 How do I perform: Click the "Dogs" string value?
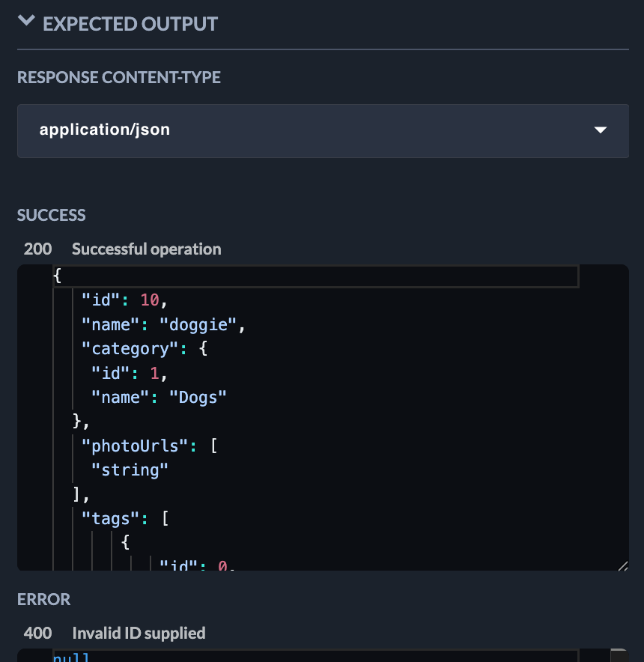click(202, 397)
